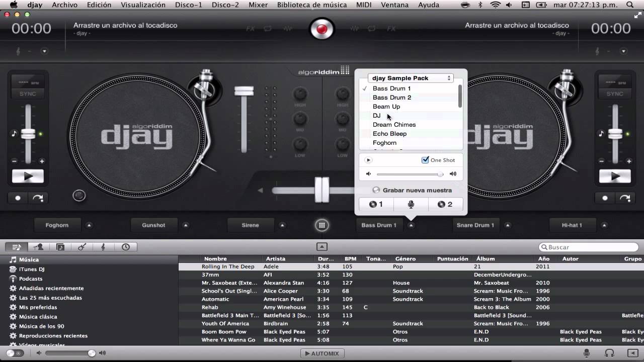Screen dimensions: 644x362
Task: Open the Disco-1 menu
Action: [x=189, y=5]
